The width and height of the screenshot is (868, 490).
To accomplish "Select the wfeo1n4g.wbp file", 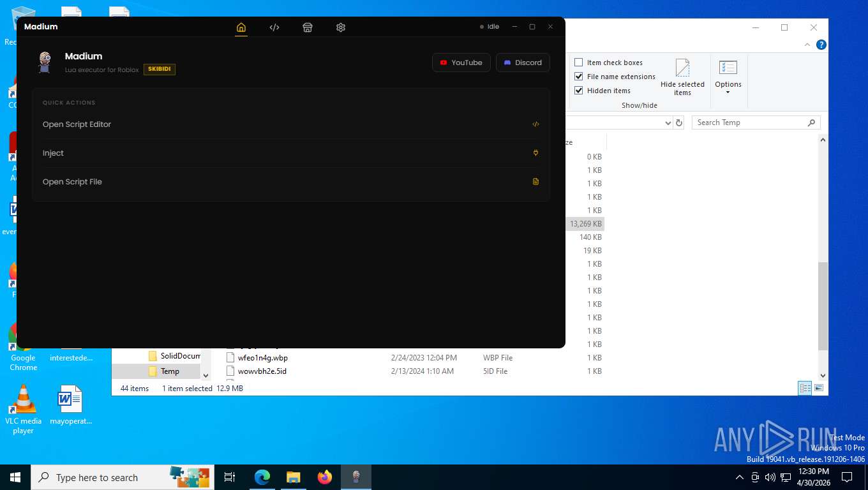I will [x=263, y=358].
